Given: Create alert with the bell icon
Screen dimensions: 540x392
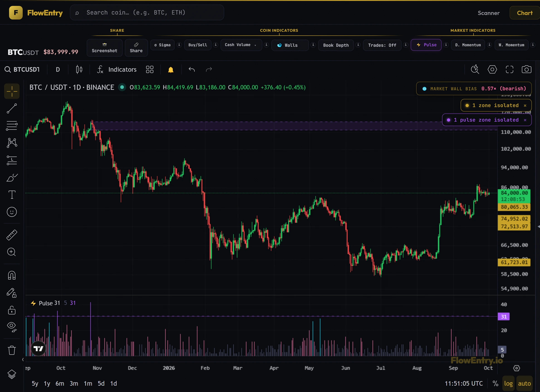Looking at the screenshot, I should 171,69.
